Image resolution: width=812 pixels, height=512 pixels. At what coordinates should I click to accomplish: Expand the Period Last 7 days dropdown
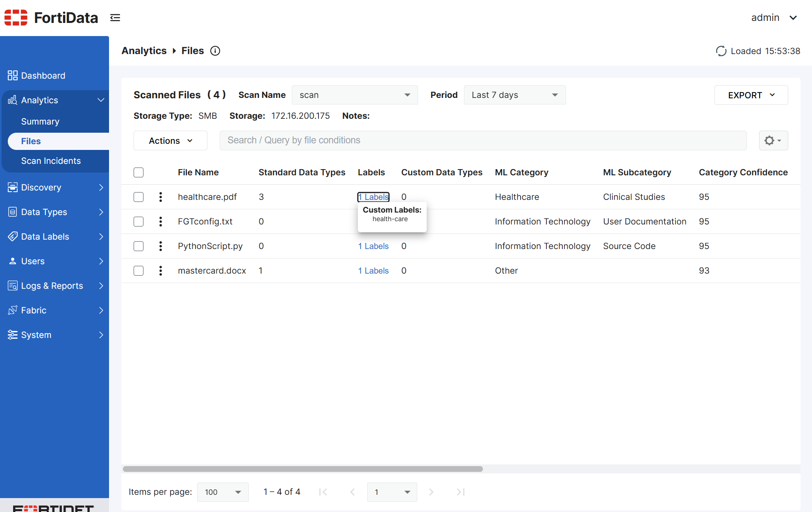point(514,95)
